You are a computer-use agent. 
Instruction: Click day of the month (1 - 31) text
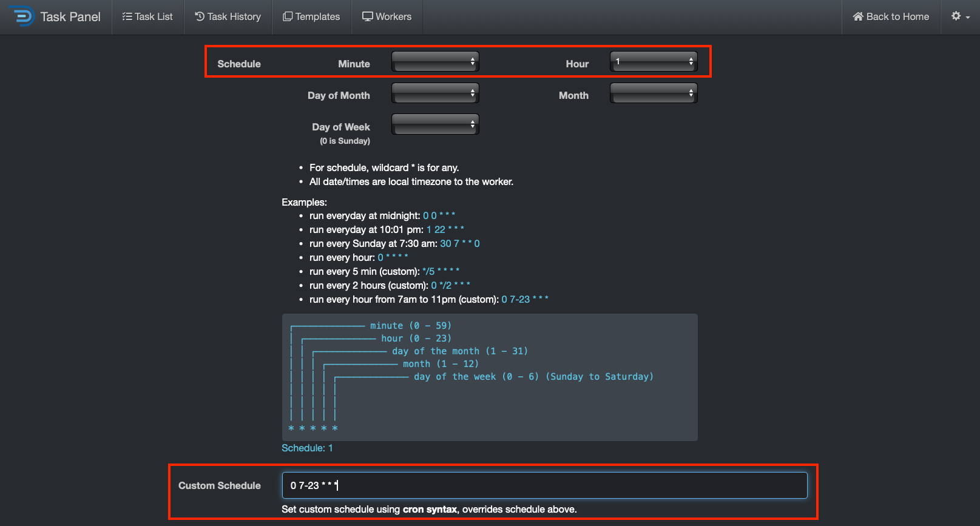(460, 351)
